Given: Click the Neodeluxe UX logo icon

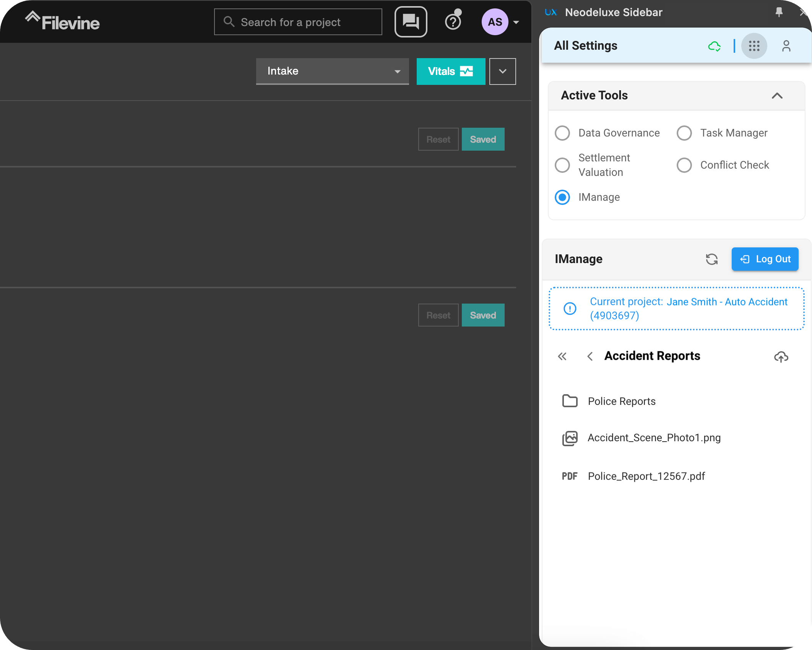Looking at the screenshot, I should pyautogui.click(x=551, y=12).
